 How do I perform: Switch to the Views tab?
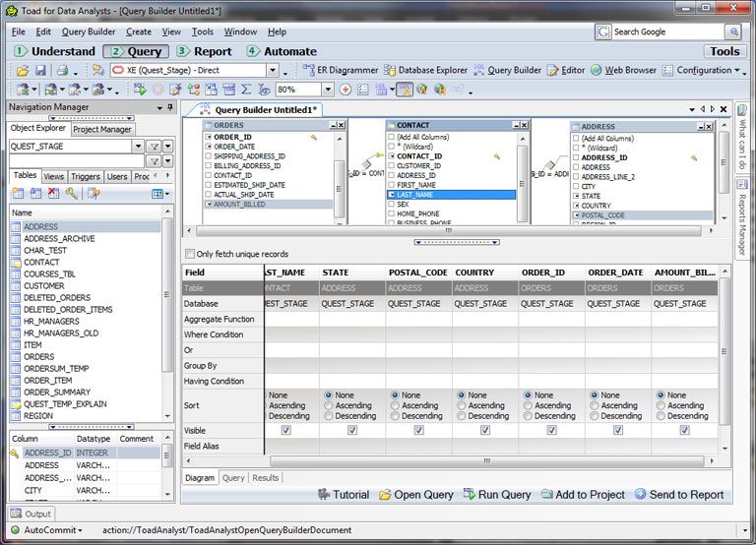(x=53, y=176)
